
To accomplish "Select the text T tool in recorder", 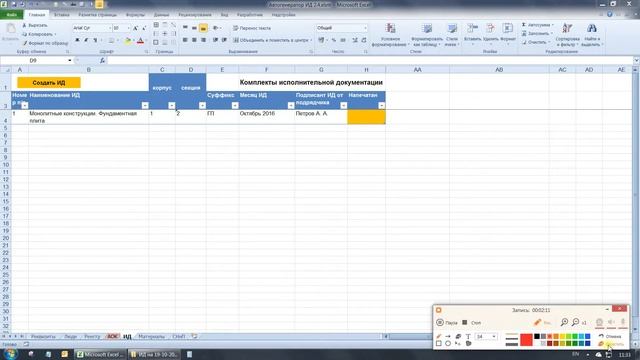I will 468,336.
